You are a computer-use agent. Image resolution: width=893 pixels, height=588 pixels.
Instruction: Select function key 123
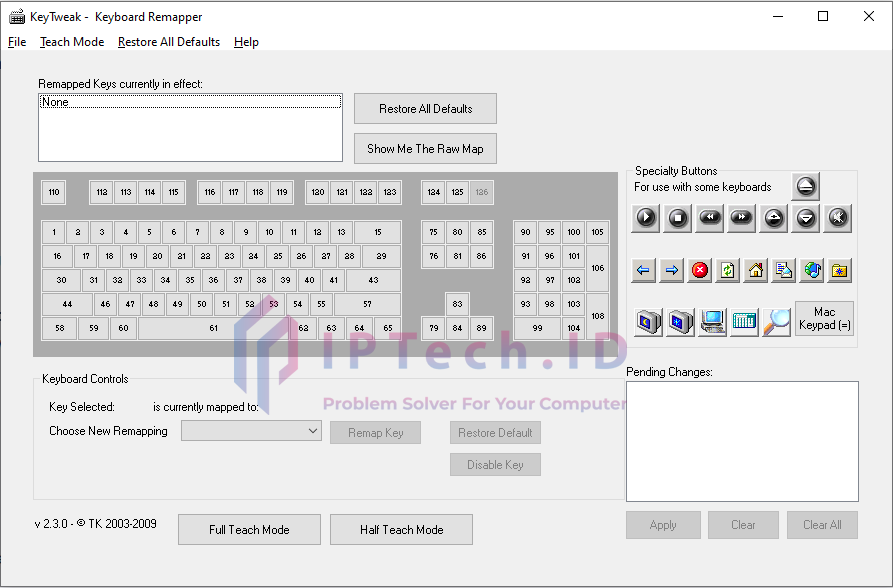[390, 193]
